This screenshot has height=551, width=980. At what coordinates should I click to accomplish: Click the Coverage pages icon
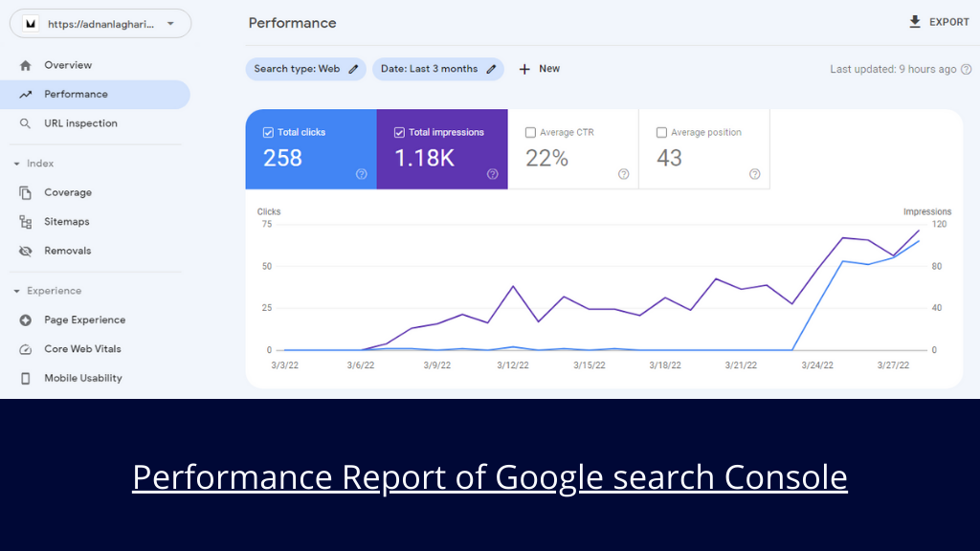click(25, 193)
